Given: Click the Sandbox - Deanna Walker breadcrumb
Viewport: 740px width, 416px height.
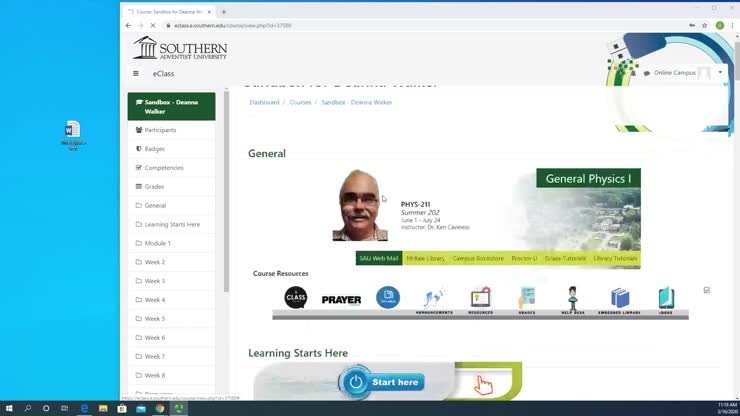Looking at the screenshot, I should [356, 102].
